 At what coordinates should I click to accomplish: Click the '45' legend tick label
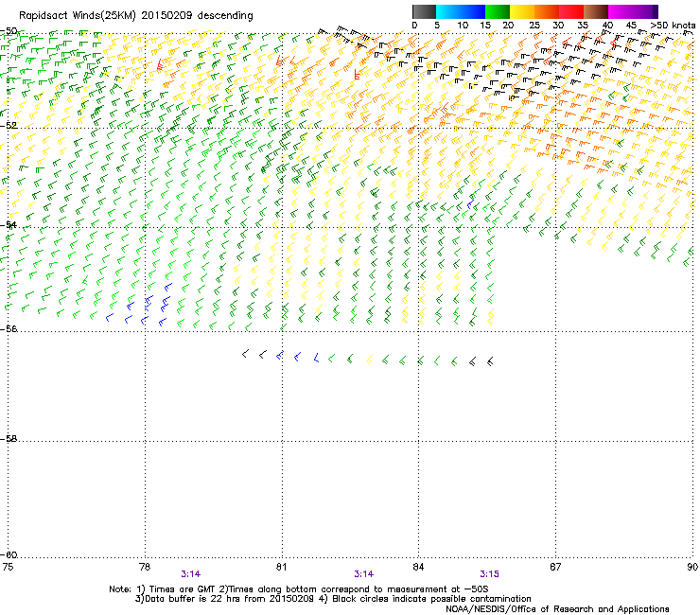pos(631,26)
